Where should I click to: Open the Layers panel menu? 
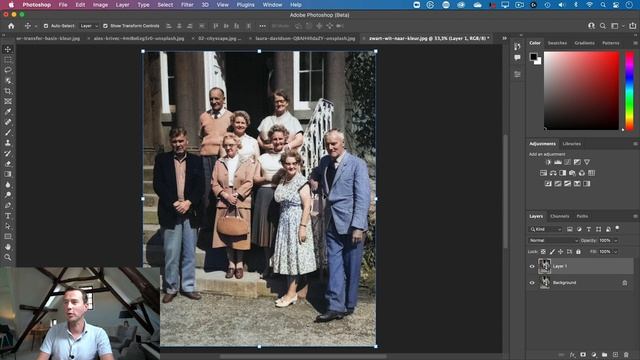[x=635, y=216]
